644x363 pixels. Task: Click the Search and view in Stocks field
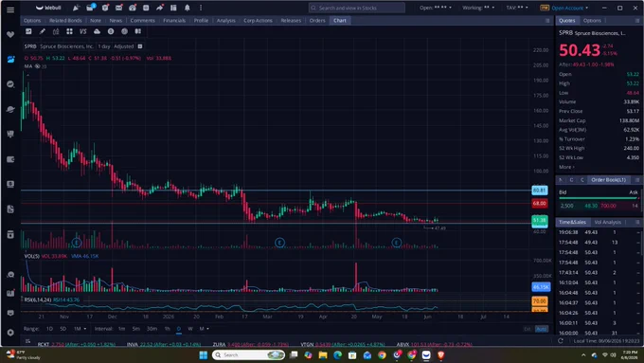point(356,8)
